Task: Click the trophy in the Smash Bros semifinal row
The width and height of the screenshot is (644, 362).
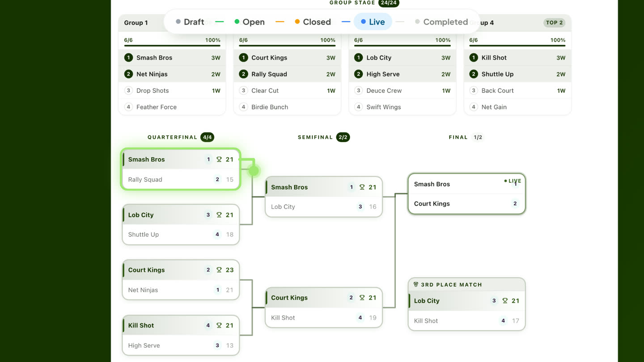Action: (362, 187)
